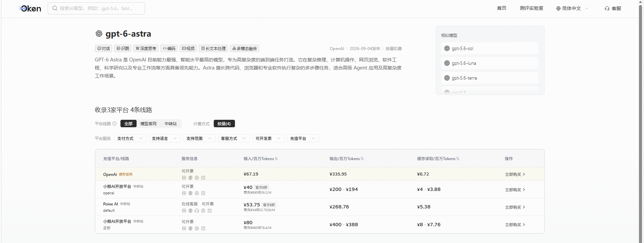
Task: Click the 官方8折 discount badge
Action: click(269, 205)
